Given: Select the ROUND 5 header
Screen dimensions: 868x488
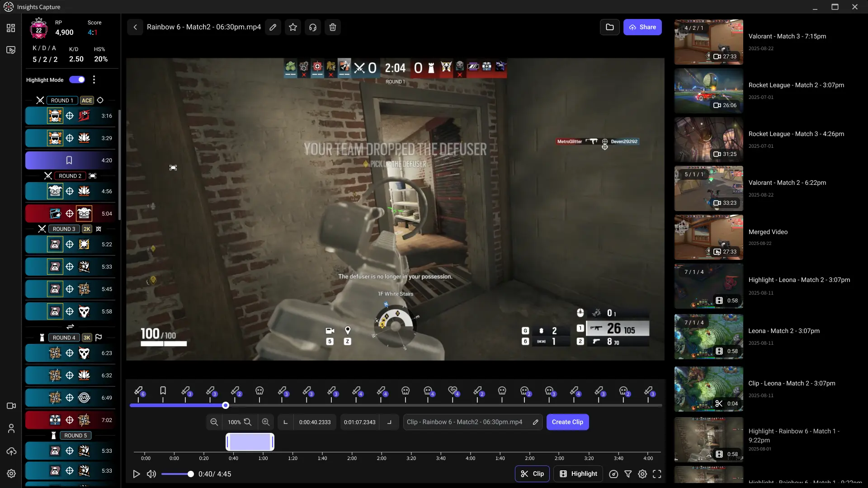Looking at the screenshot, I should tap(75, 436).
